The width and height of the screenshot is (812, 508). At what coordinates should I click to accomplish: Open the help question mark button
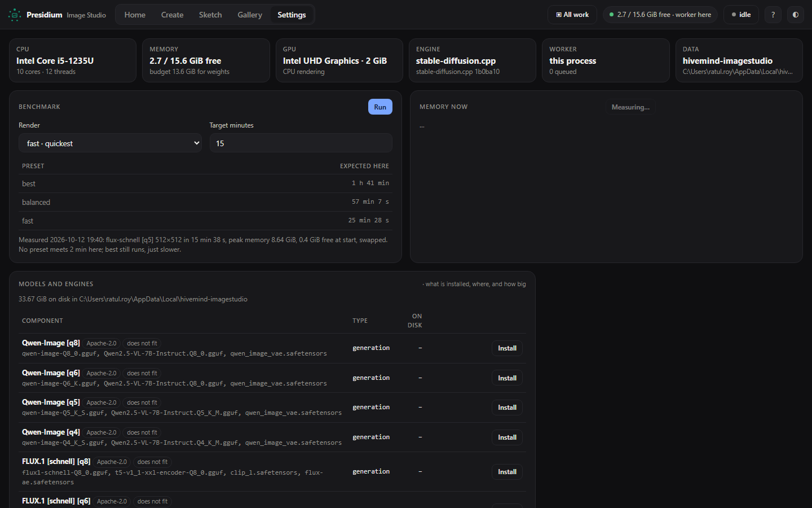pos(773,15)
